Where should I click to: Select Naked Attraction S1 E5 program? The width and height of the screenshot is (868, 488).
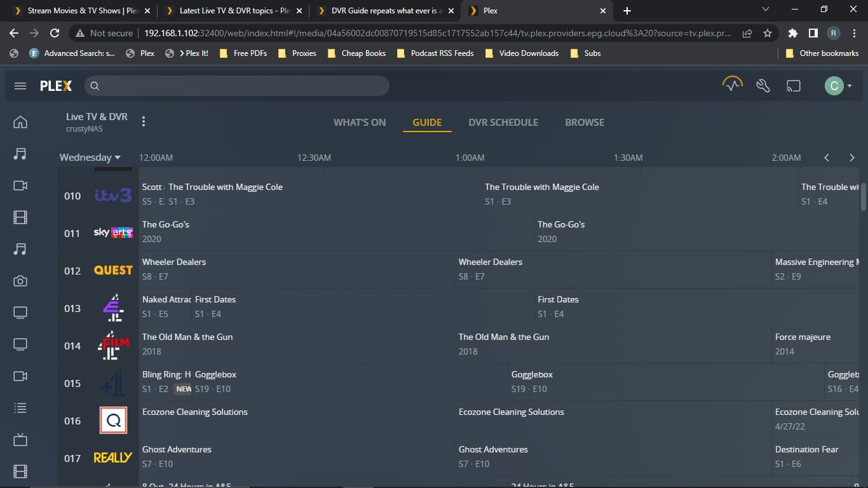(x=165, y=306)
